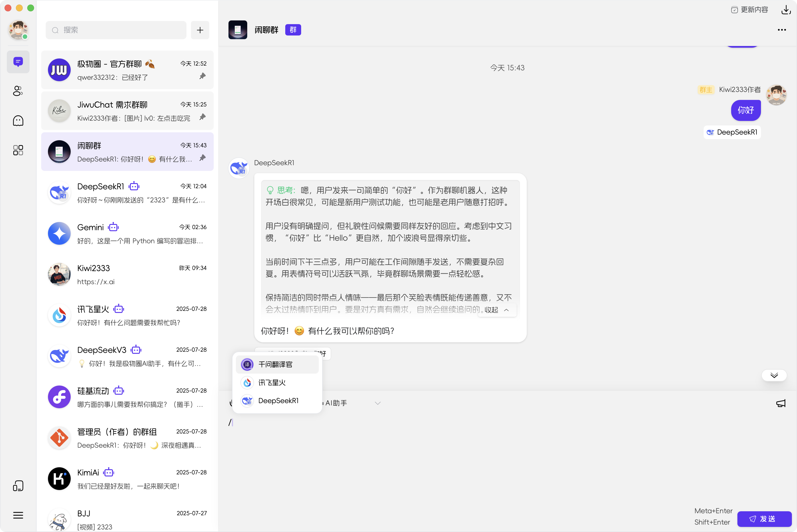This screenshot has width=797, height=532.
Task: Click the DeepSeekR1 mention tag under 你好
Action: [x=732, y=132]
